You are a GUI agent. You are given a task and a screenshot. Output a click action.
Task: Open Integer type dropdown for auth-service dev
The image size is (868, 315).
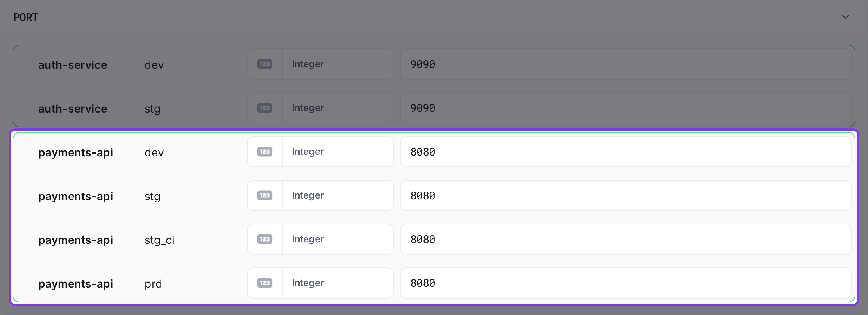[338, 64]
